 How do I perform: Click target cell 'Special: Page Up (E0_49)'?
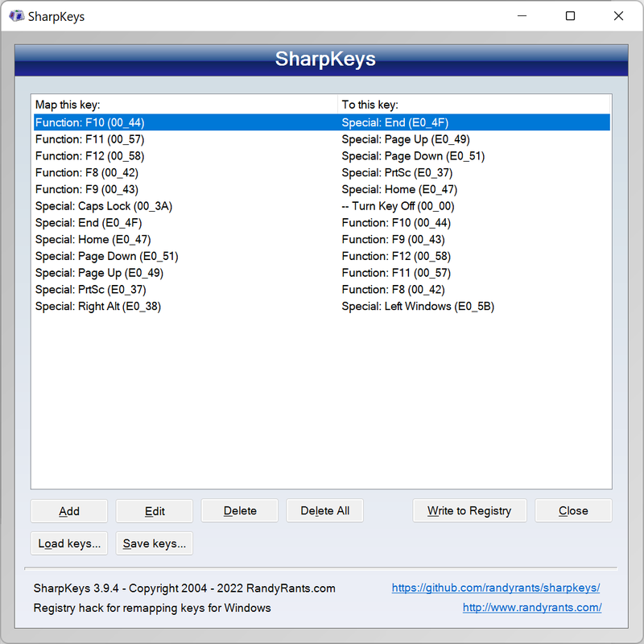pos(406,139)
